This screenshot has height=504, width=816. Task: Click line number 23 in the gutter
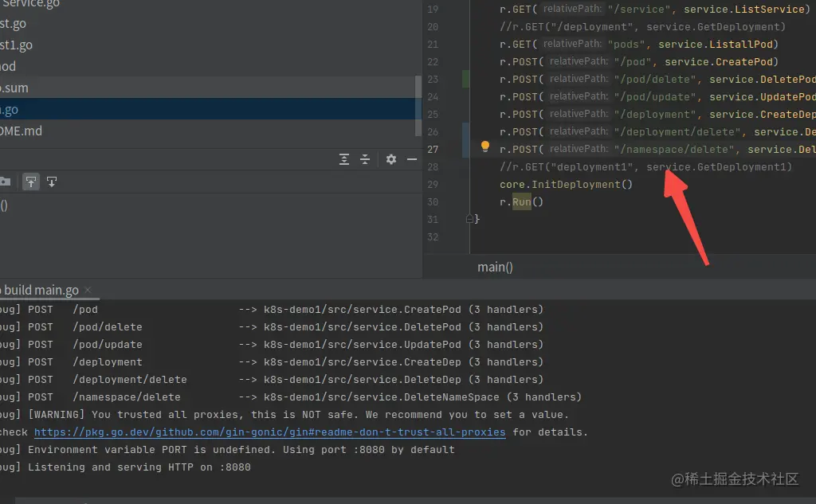(433, 79)
